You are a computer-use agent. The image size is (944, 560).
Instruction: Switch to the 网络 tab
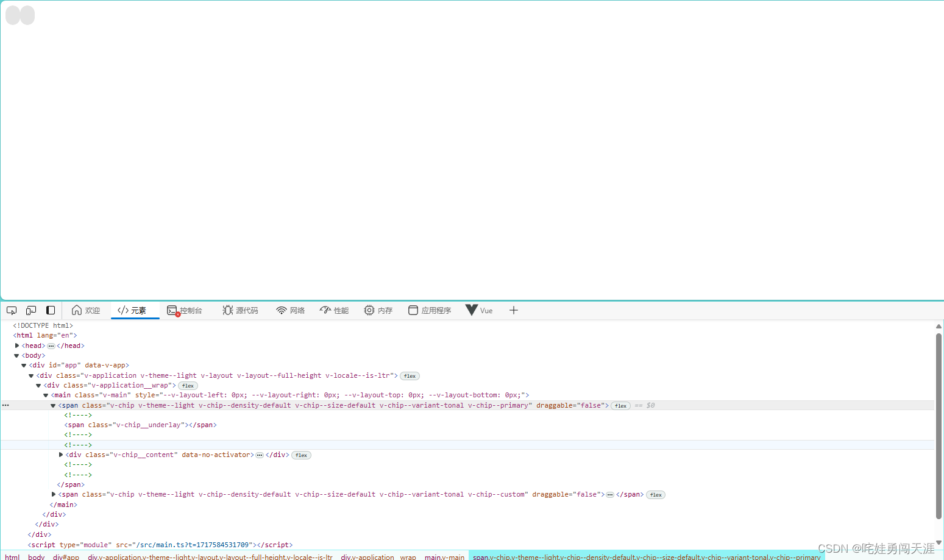click(x=290, y=310)
